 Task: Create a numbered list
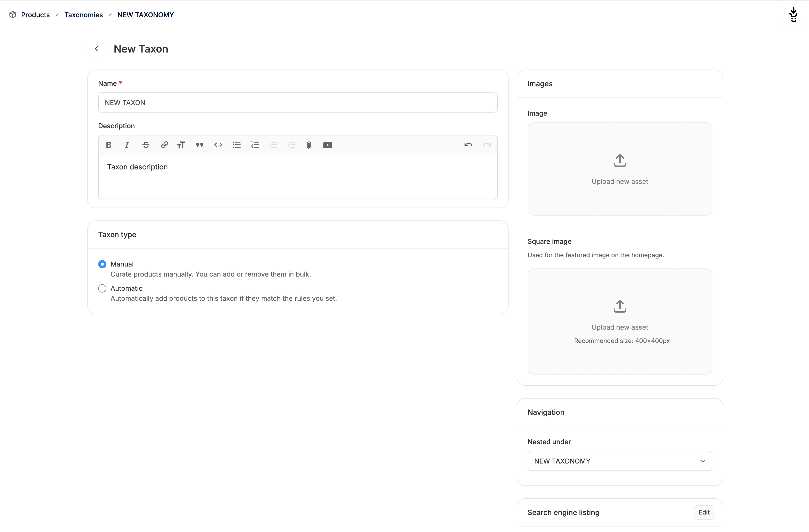point(255,145)
